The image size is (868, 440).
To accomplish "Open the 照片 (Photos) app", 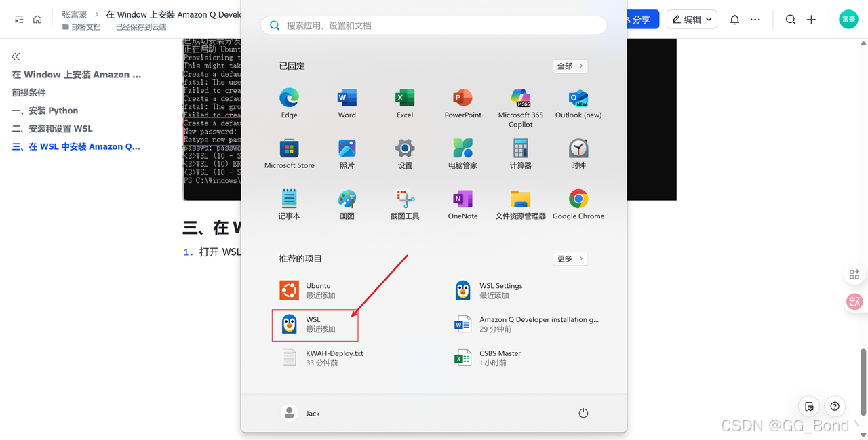I will 347,154.
